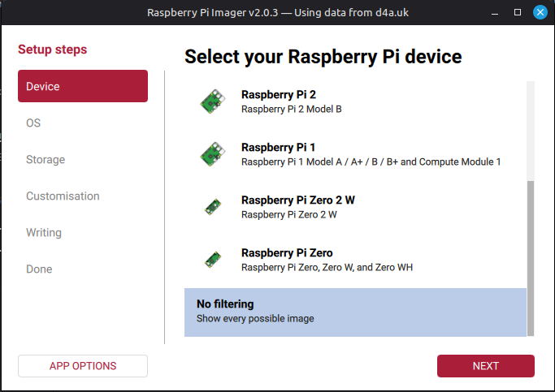Click the device list scrollbar thumb
This screenshot has width=555, height=392.
coord(531,256)
